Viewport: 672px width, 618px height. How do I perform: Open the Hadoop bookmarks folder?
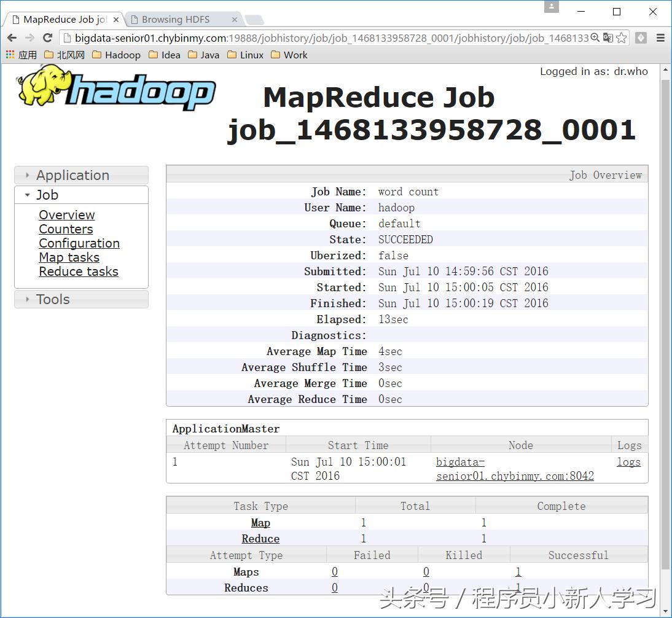[x=117, y=55]
